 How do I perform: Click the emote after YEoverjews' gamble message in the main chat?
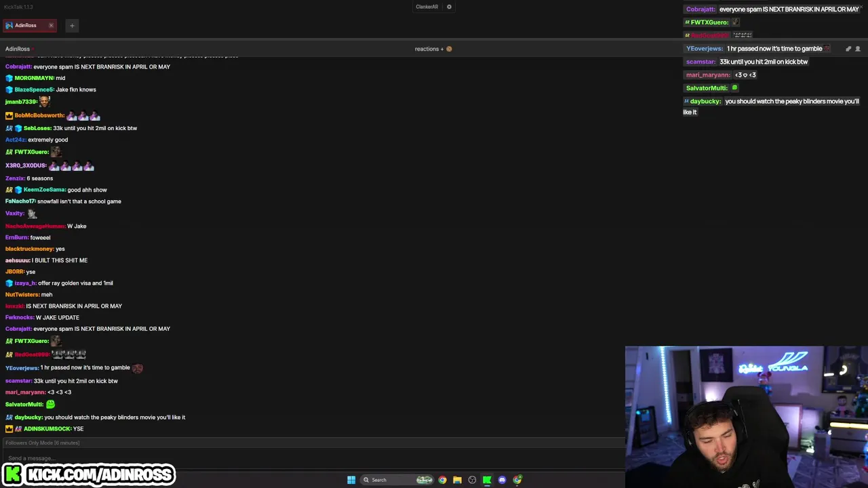click(138, 368)
